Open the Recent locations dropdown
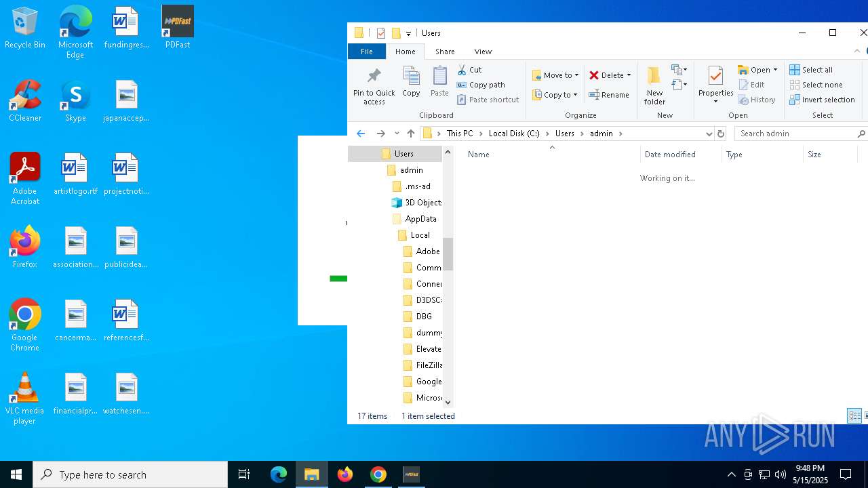 pos(397,134)
